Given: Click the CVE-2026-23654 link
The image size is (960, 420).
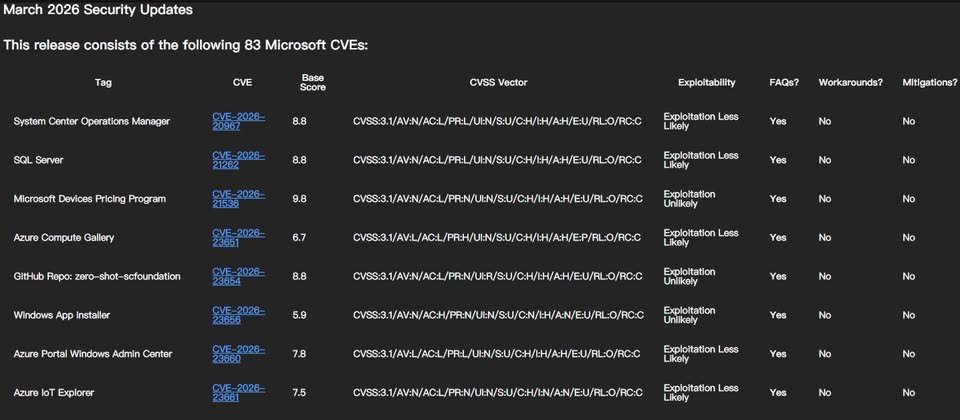Looking at the screenshot, I should click(238, 276).
